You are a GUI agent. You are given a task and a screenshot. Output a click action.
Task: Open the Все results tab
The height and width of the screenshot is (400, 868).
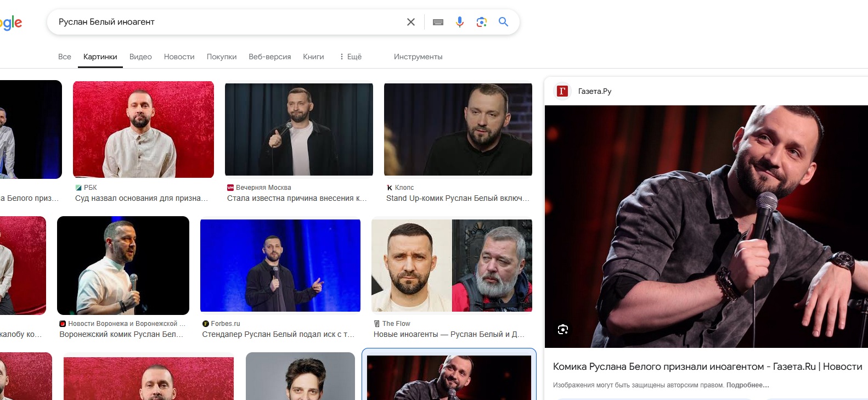(65, 57)
